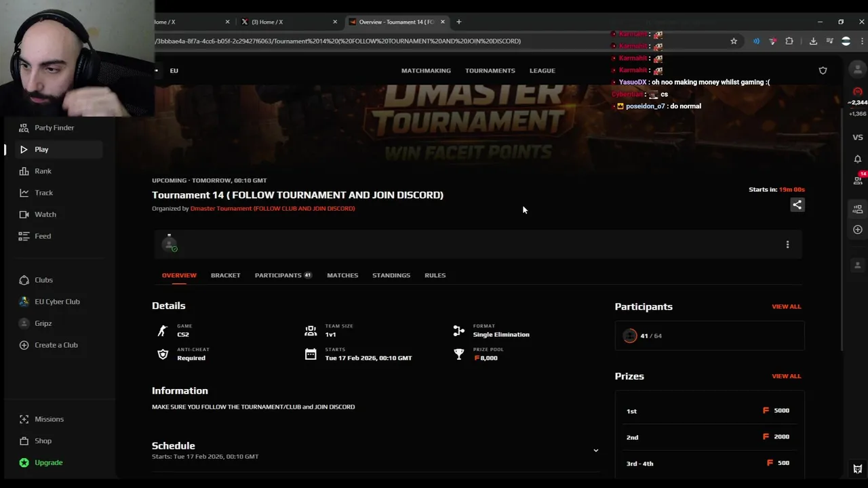Open the browser Extensions puzzle icon
Image resolution: width=868 pixels, height=488 pixels.
[789, 41]
